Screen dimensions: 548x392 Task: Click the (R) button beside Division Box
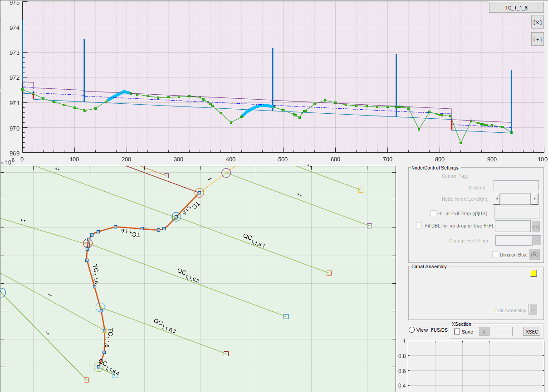[535, 255]
